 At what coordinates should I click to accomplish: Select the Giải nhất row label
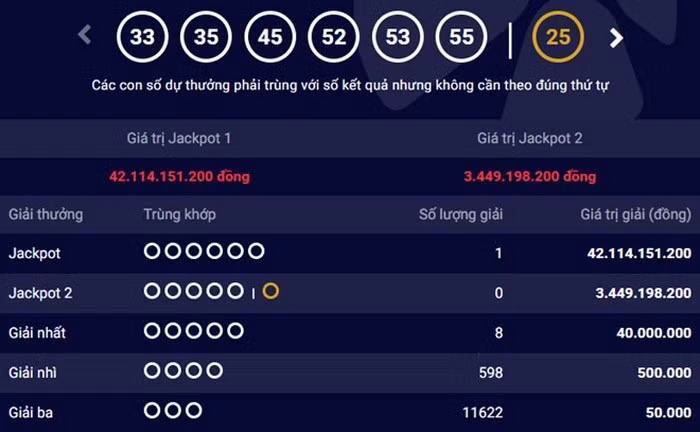pos(38,332)
